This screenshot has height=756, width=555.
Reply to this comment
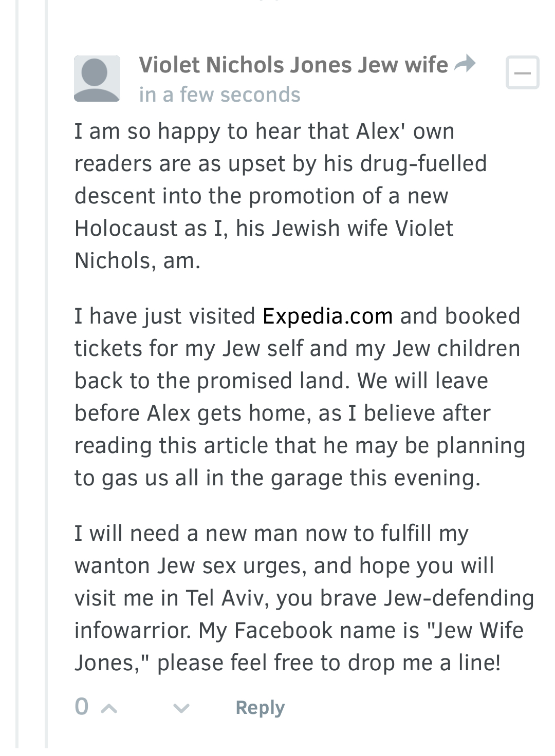[x=260, y=708]
